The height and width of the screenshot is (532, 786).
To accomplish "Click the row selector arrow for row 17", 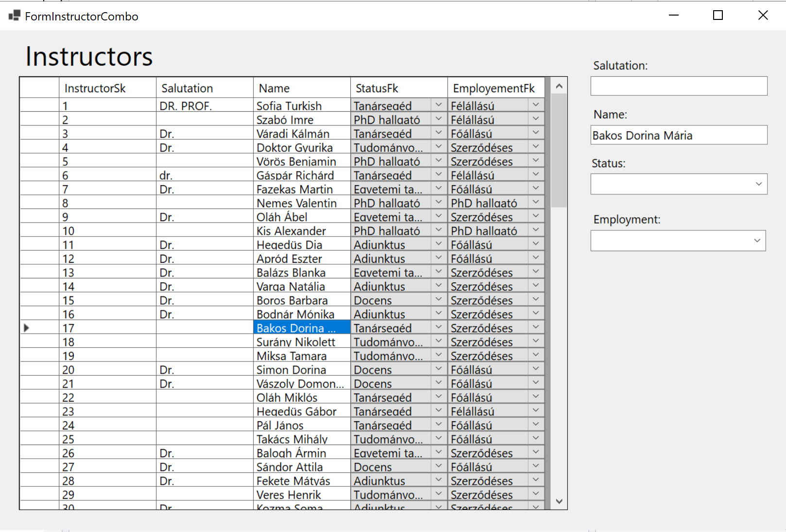I will [x=27, y=328].
